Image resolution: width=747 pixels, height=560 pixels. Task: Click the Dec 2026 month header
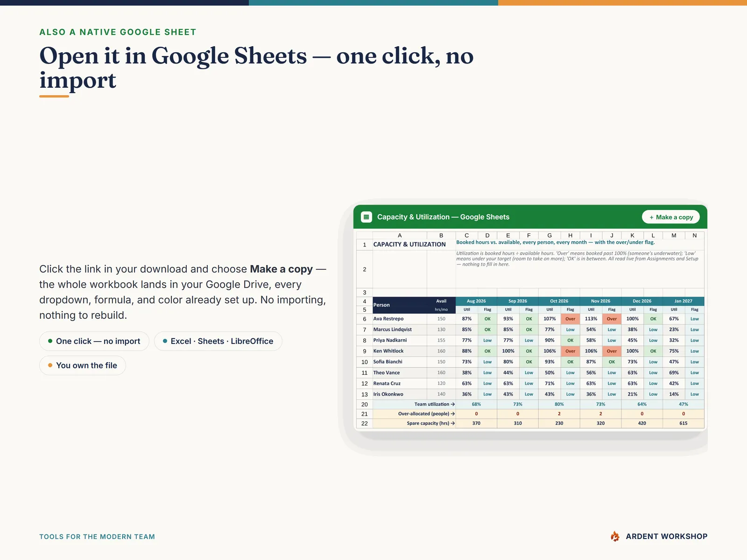(x=642, y=301)
